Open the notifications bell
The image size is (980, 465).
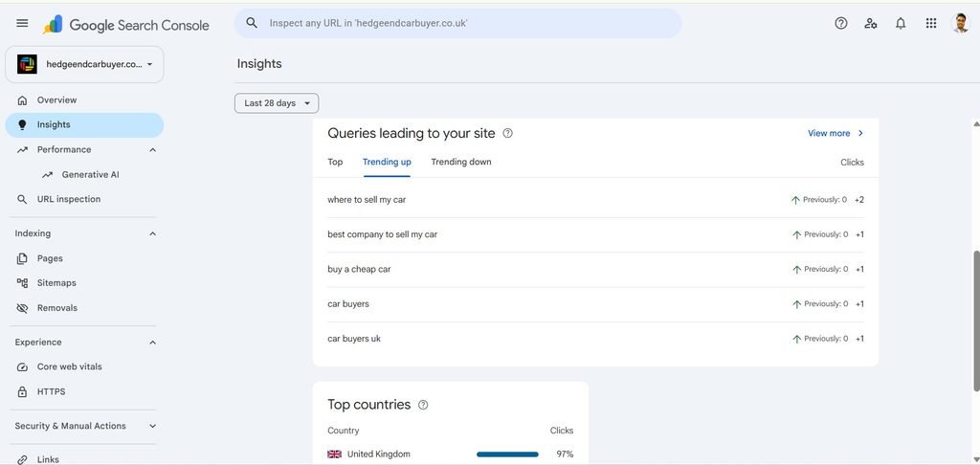[x=901, y=23]
